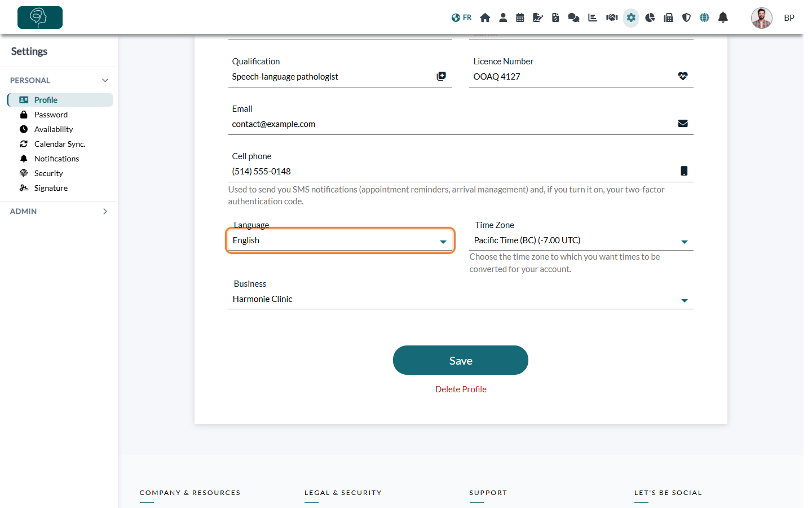Click the envelope icon in Email field

[683, 124]
